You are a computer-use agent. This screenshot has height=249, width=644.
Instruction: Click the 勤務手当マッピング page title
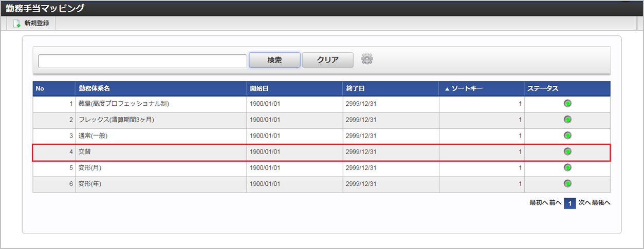point(45,8)
